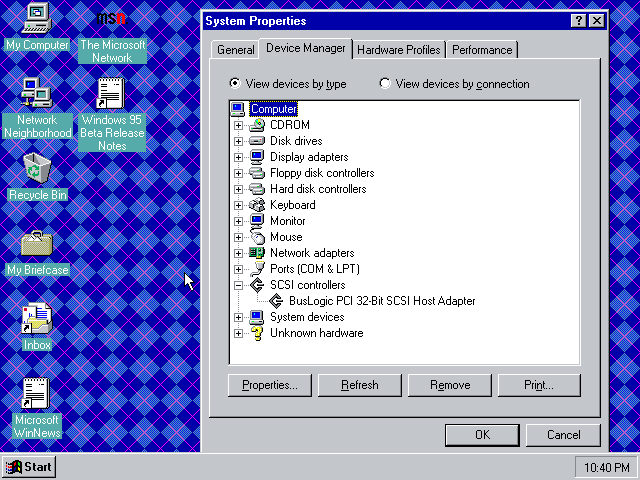Switch to the Device Manager tab

(306, 48)
